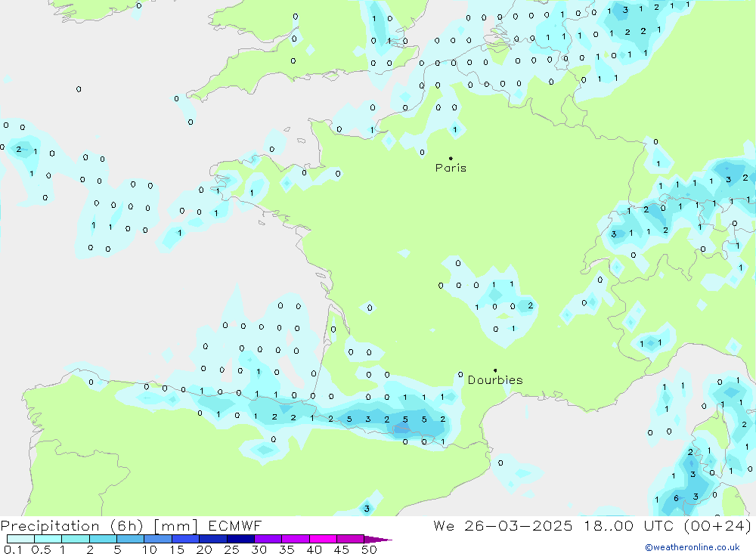Select the 10–15 mm legend color swatch
The width and height of the screenshot is (756, 554).
click(x=158, y=539)
